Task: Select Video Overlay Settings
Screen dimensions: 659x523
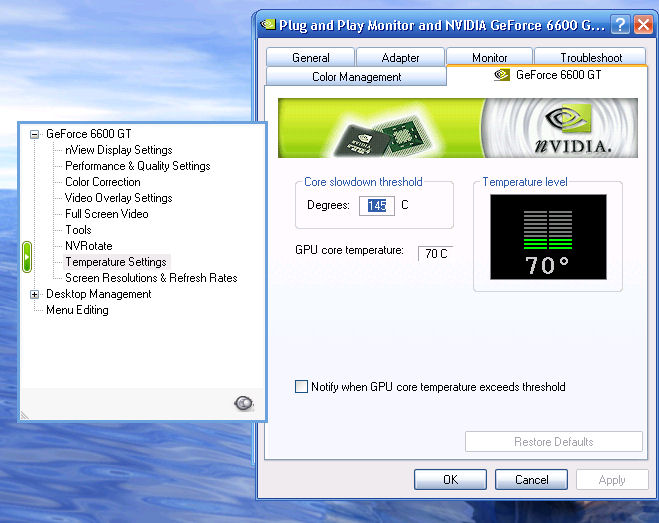Action: coord(119,198)
